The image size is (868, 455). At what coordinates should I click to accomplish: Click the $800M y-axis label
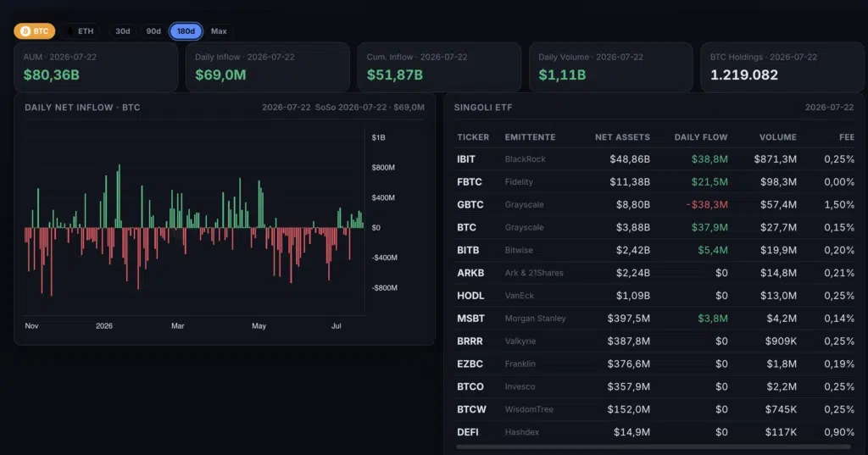click(383, 167)
